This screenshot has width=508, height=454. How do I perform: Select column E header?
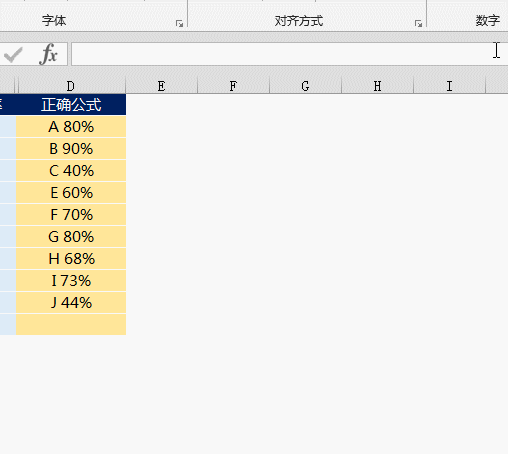click(x=162, y=86)
